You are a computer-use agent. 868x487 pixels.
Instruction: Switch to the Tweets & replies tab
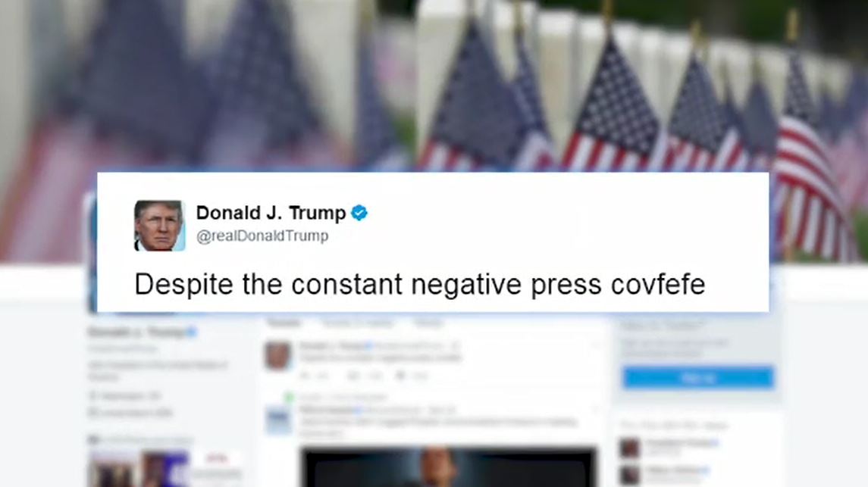point(358,323)
